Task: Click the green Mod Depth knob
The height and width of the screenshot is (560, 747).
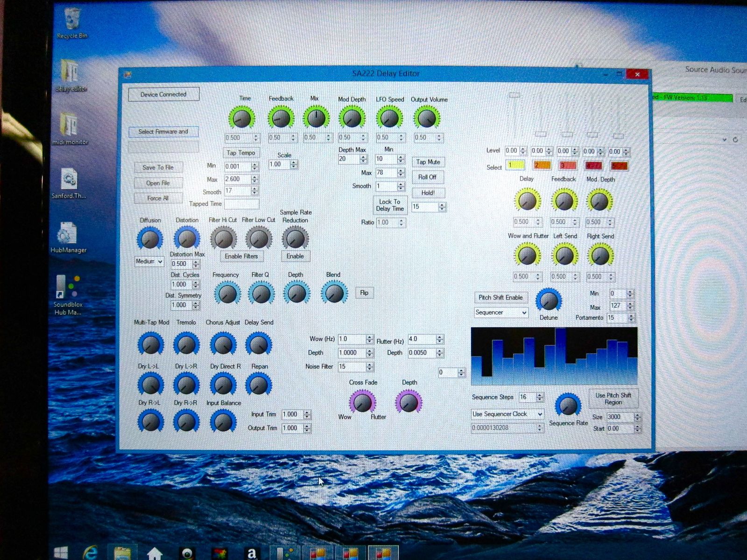Action: [x=352, y=118]
